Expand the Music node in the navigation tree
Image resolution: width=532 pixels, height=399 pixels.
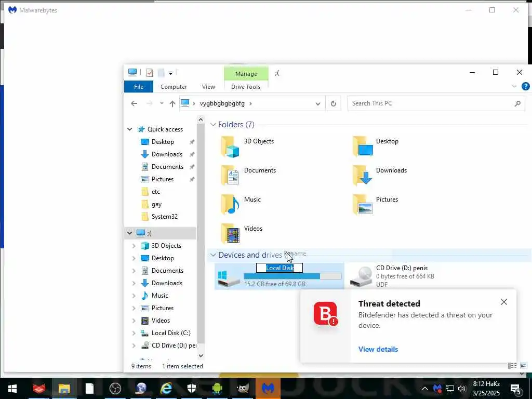coord(134,296)
